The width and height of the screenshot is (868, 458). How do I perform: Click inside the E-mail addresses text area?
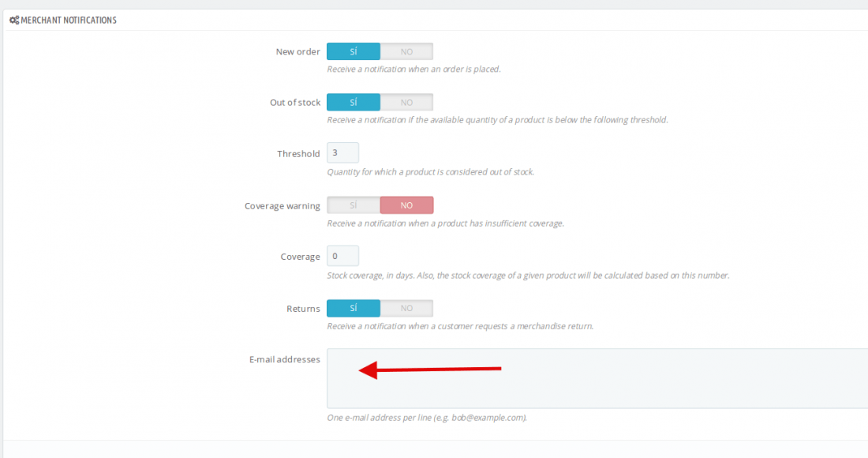[597, 379]
